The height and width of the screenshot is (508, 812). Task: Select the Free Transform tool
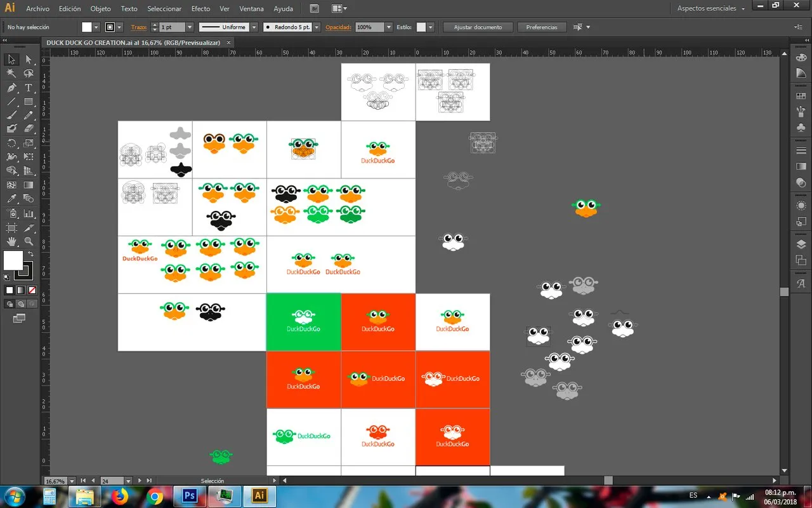(29, 157)
